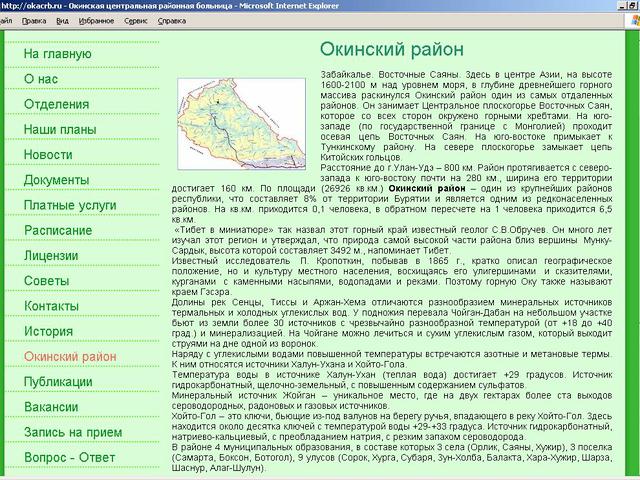
Task: Open Запись на прием page
Action: (x=73, y=432)
